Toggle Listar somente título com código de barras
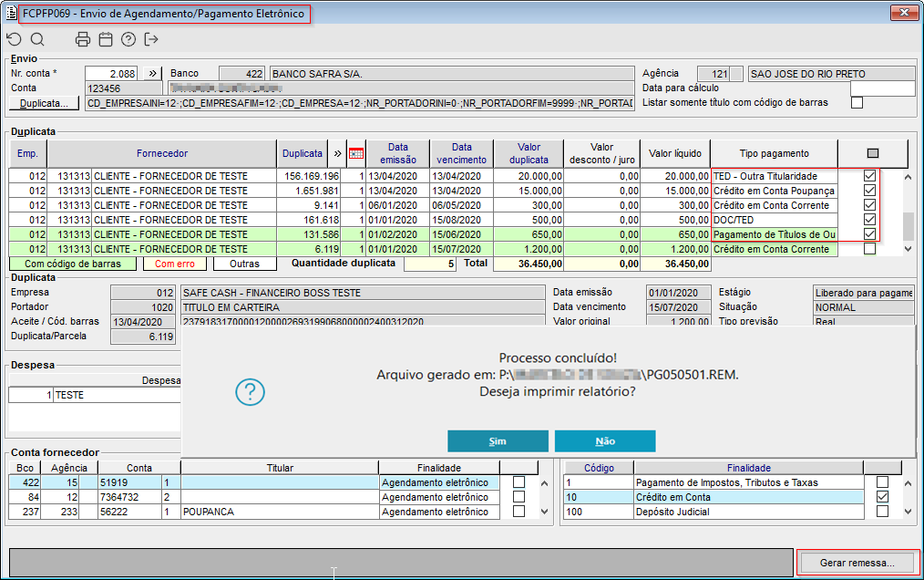 pyautogui.click(x=857, y=103)
